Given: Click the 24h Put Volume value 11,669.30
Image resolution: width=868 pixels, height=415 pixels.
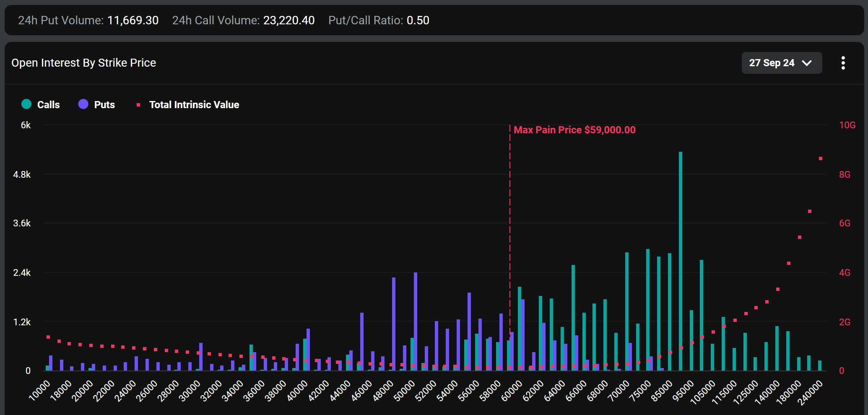Looking at the screenshot, I should pyautogui.click(x=133, y=20).
